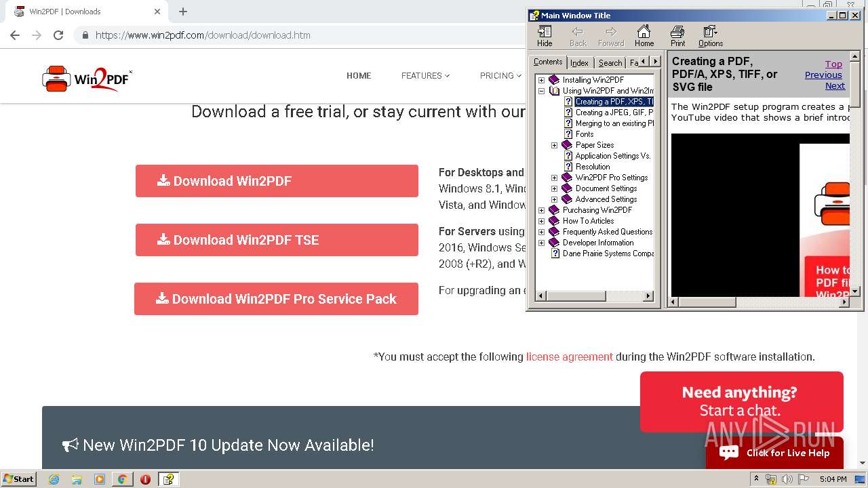Open the file explorer from the taskbar
The height and width of the screenshot is (488, 868).
point(77,479)
